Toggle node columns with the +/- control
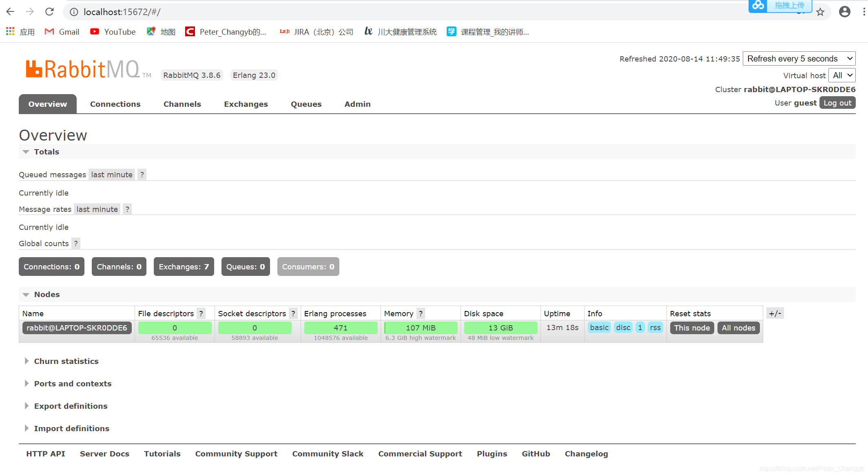 coord(775,313)
